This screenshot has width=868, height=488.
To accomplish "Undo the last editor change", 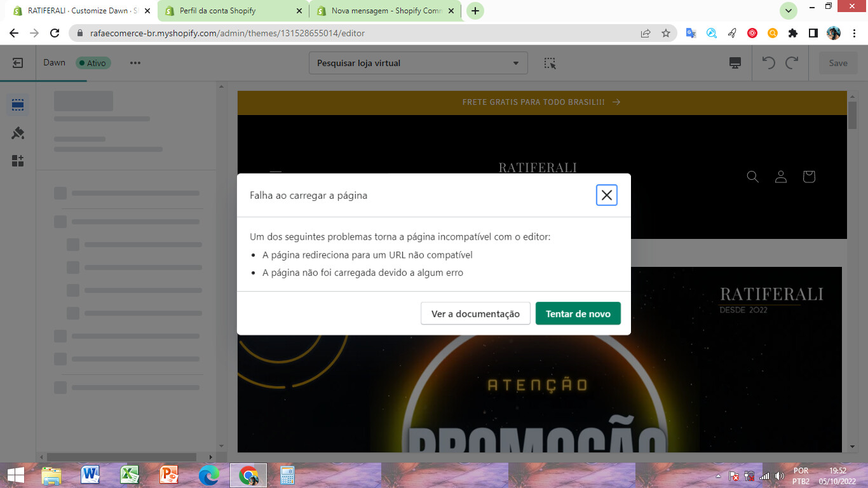I will 769,63.
